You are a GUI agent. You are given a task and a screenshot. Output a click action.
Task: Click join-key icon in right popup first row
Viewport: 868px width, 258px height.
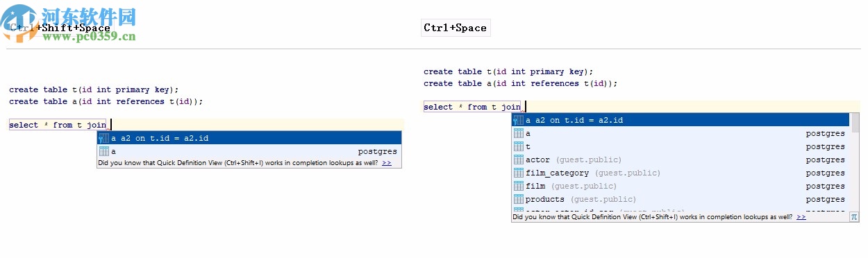(x=518, y=120)
